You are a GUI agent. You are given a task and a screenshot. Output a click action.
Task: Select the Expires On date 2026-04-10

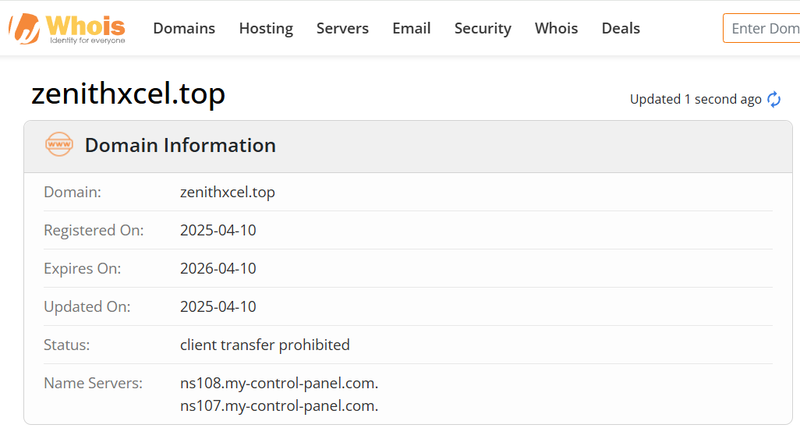point(218,268)
